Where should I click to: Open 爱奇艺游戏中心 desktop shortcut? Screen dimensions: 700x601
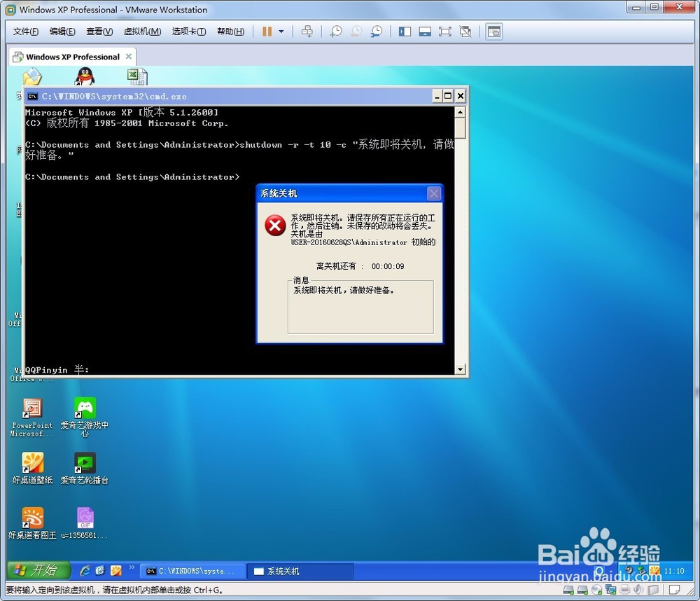pos(85,417)
